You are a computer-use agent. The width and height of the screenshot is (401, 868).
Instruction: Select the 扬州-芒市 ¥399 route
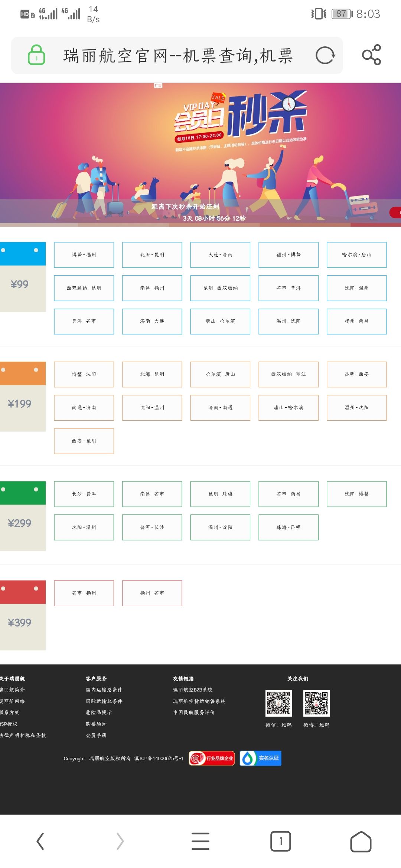pos(152,593)
